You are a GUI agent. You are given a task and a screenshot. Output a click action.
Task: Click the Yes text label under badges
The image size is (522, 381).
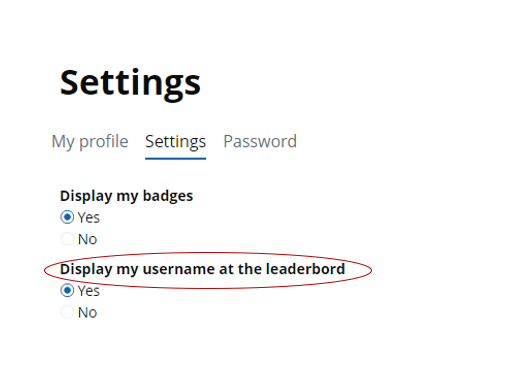pos(89,218)
